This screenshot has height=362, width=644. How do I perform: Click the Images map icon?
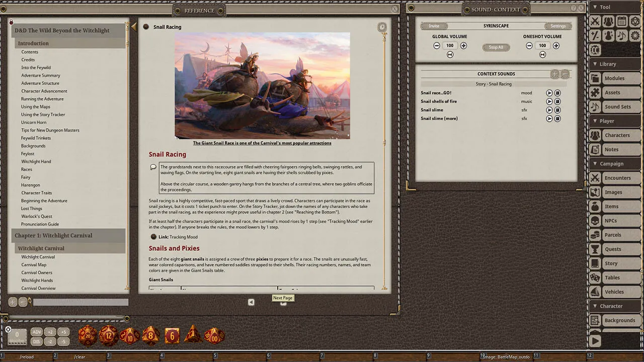coord(595,192)
